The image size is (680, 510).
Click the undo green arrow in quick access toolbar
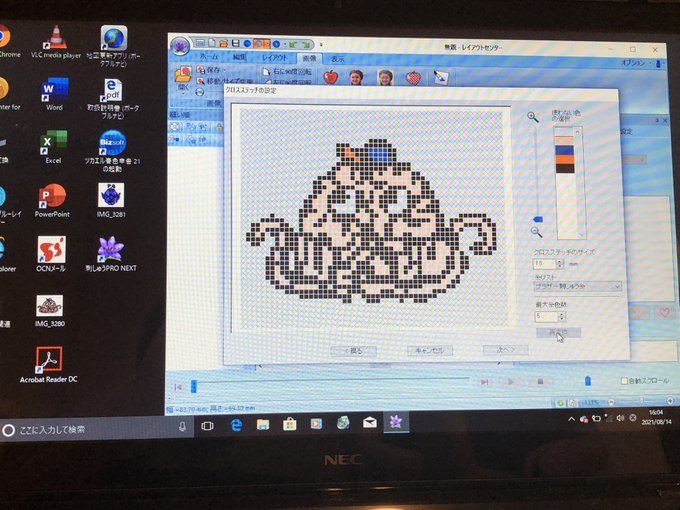point(294,44)
